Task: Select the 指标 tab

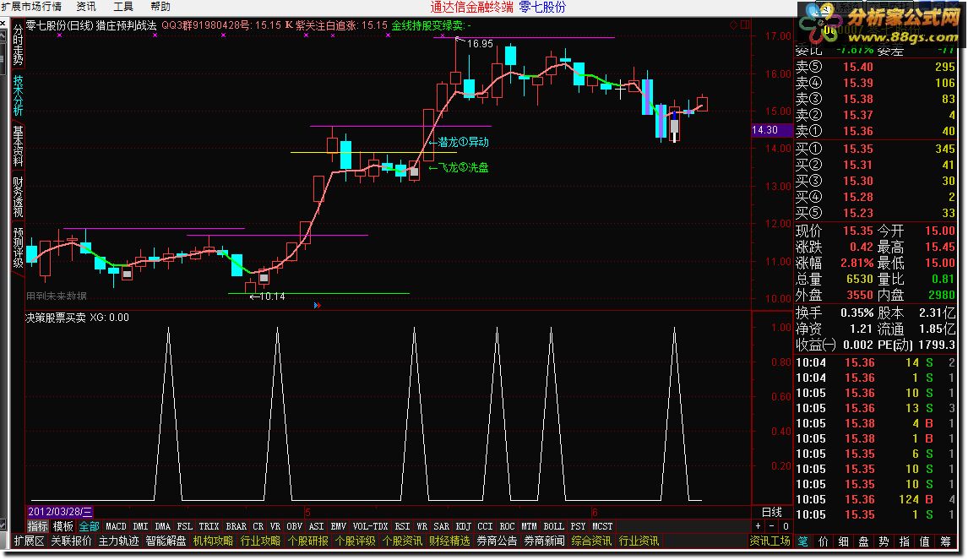Action: click(x=38, y=526)
